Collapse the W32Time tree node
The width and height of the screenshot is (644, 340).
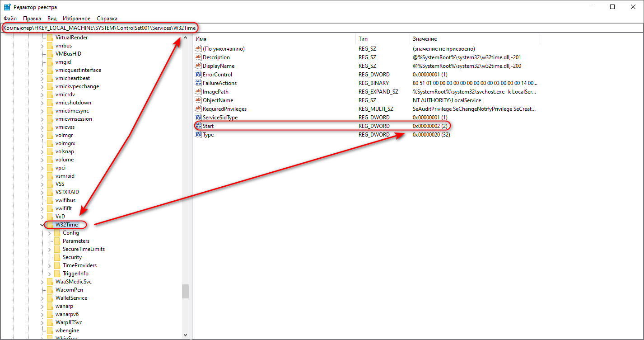coord(42,225)
